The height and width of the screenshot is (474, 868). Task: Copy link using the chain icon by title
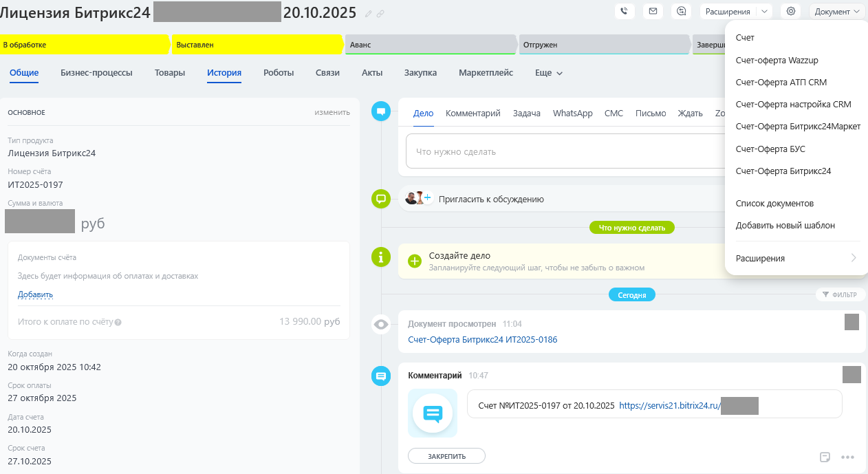pyautogui.click(x=380, y=13)
